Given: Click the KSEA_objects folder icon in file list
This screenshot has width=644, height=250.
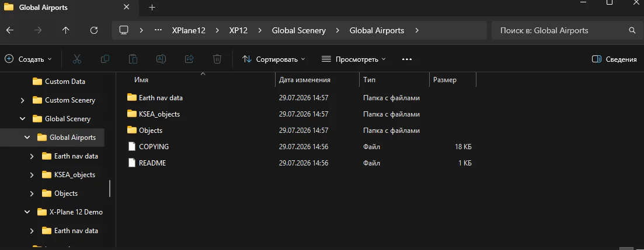Looking at the screenshot, I should point(131,114).
